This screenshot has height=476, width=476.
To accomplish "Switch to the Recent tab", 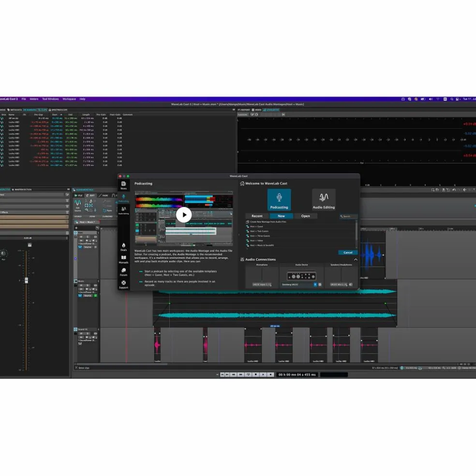I will (257, 216).
